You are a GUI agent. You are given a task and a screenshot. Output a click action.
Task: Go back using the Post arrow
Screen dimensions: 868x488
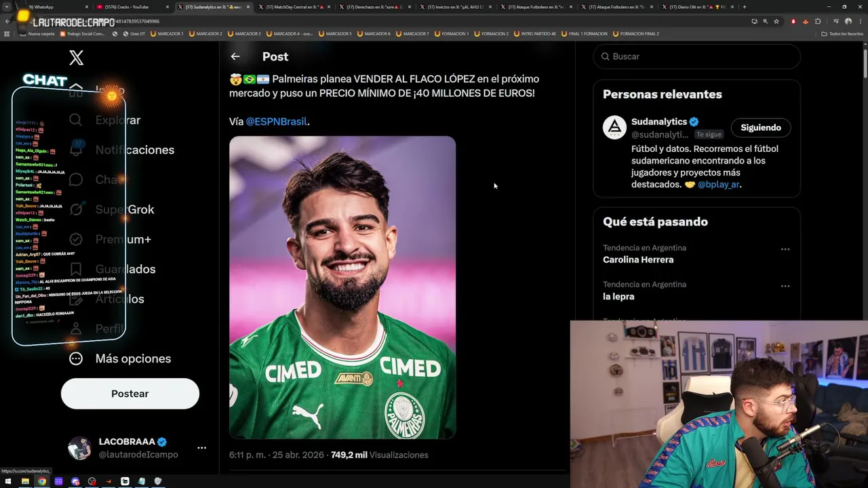(235, 57)
